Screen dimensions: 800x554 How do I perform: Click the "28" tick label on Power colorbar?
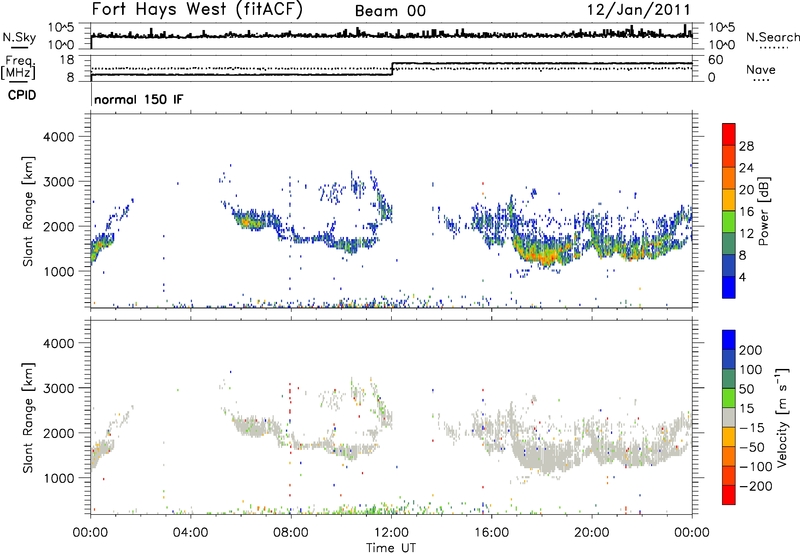[746, 146]
